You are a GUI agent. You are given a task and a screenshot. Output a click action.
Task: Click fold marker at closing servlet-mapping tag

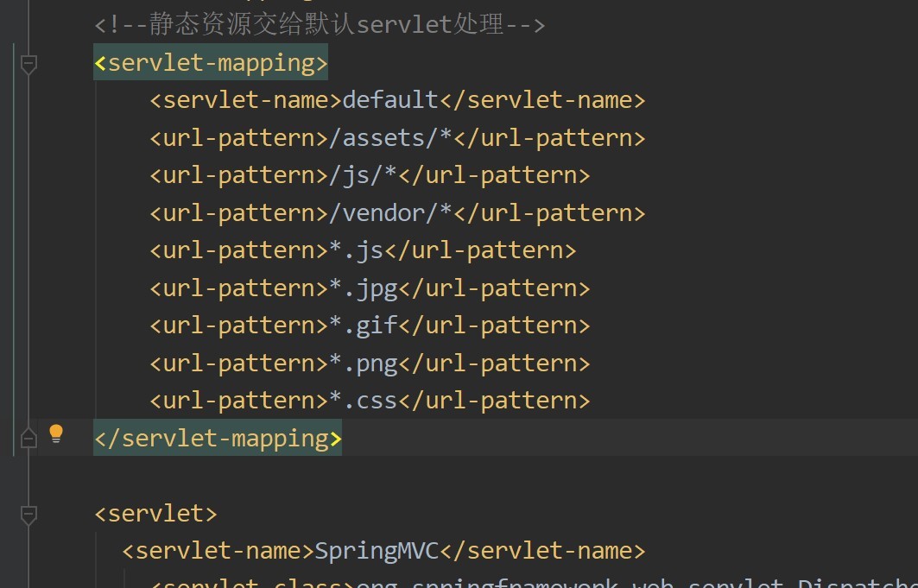tap(28, 439)
